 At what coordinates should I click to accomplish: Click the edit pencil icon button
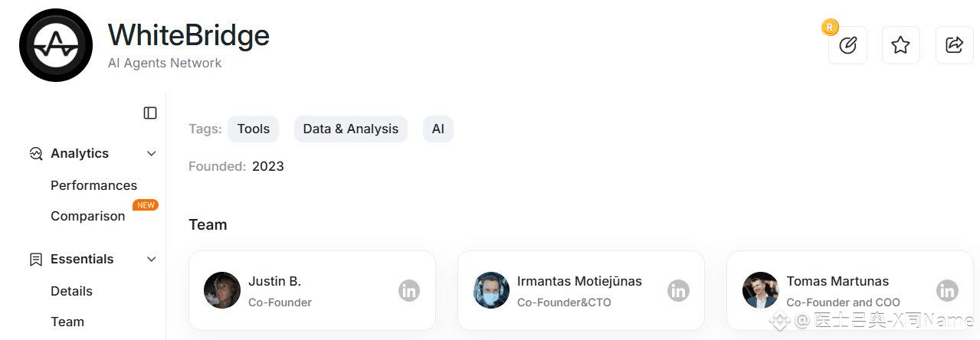click(847, 45)
